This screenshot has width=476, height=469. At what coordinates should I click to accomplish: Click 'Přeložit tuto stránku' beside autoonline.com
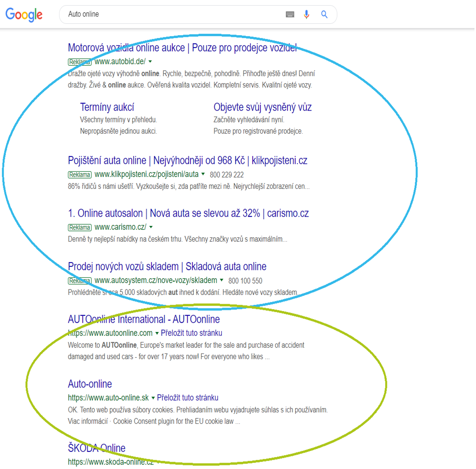(x=191, y=333)
